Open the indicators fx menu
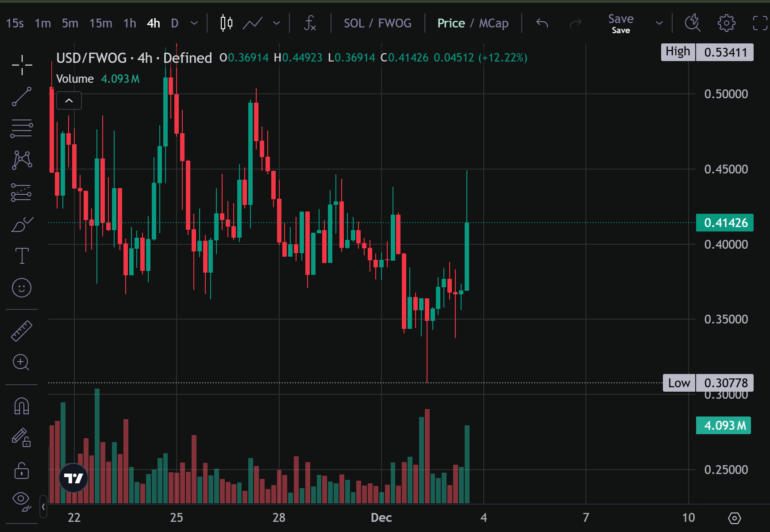 point(310,23)
